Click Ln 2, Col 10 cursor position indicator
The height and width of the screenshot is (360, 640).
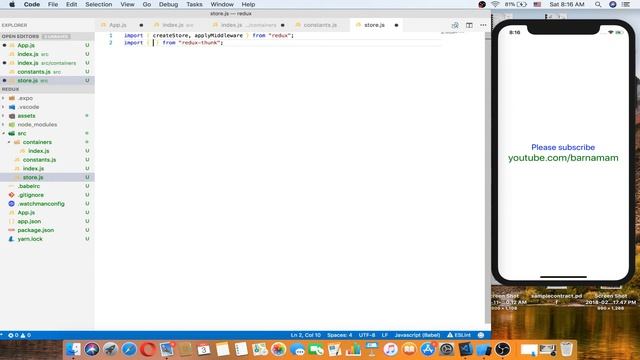[305, 335]
